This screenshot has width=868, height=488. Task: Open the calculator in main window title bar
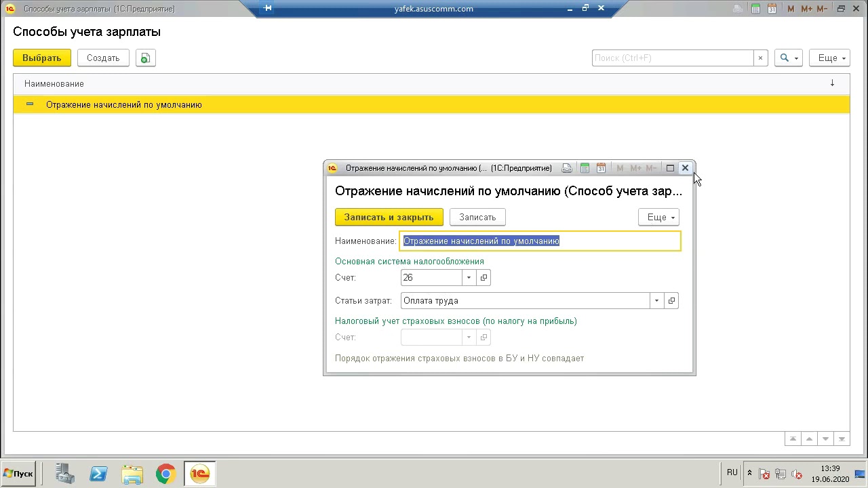click(755, 9)
